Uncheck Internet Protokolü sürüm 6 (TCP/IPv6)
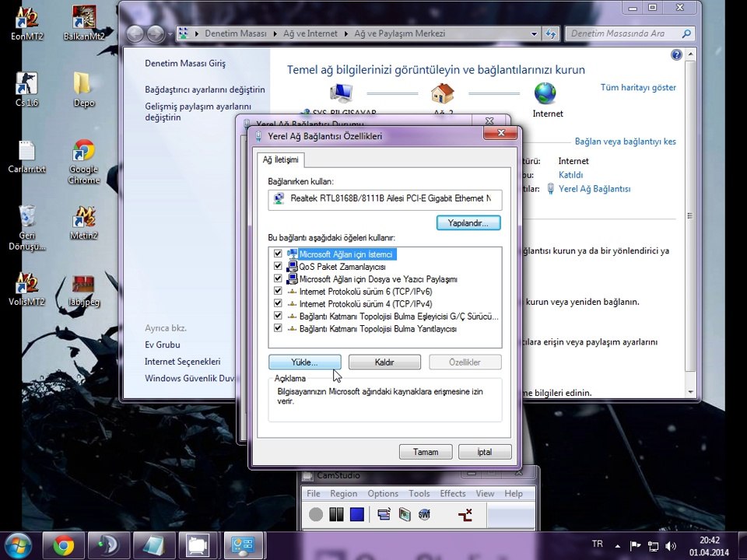The image size is (747, 560). (x=278, y=291)
